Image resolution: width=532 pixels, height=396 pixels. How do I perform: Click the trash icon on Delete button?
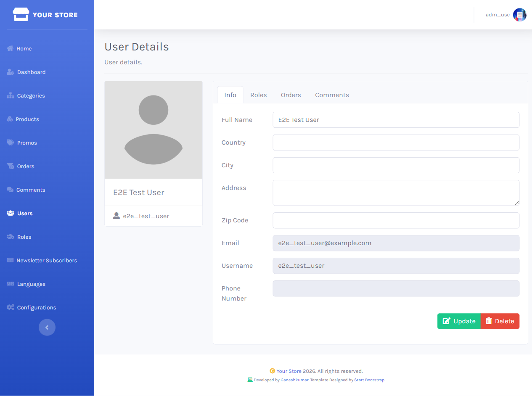click(489, 321)
